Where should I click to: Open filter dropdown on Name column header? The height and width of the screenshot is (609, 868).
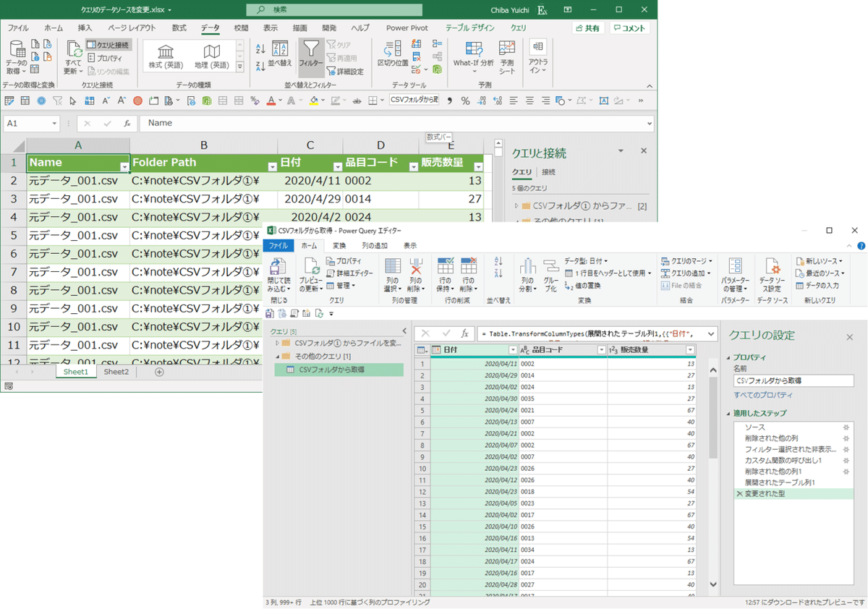tap(124, 166)
